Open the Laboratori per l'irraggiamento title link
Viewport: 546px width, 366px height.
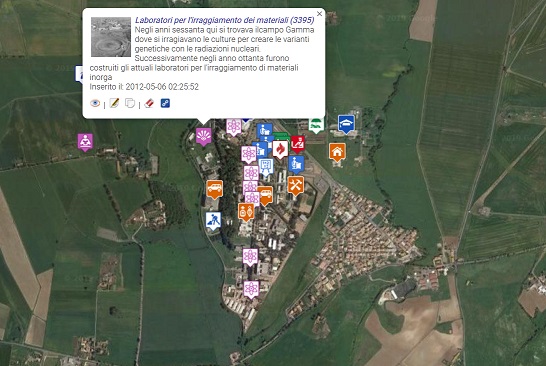(x=225, y=20)
